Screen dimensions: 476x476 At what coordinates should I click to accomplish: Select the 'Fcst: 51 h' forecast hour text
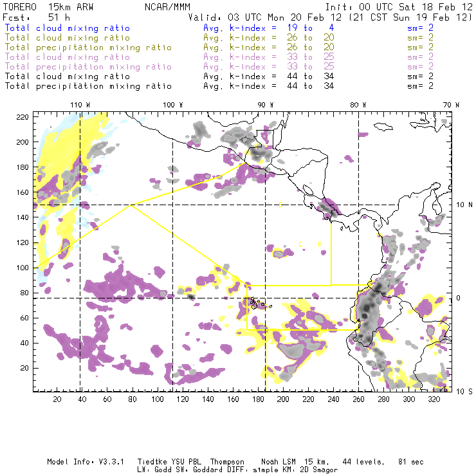click(37, 17)
